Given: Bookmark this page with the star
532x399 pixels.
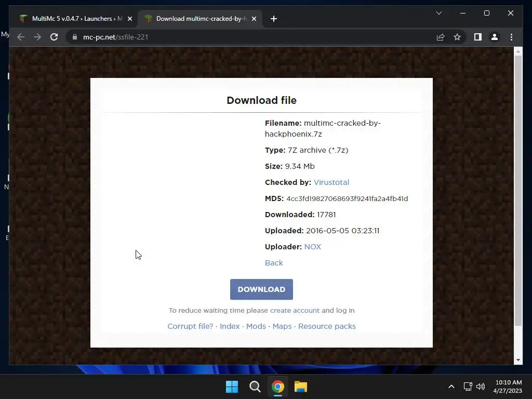Looking at the screenshot, I should click(457, 37).
